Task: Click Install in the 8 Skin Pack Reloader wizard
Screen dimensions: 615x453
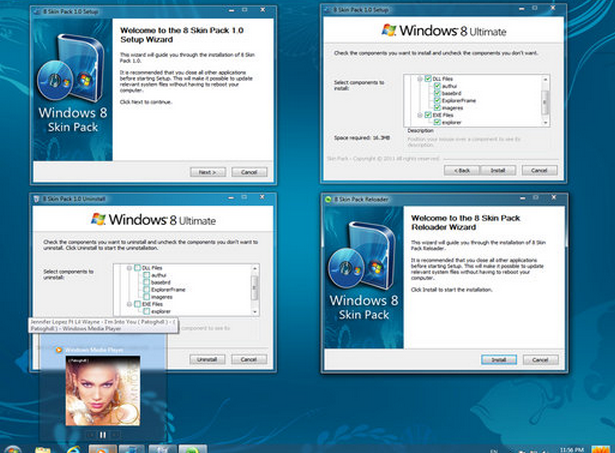Action: tap(499, 360)
